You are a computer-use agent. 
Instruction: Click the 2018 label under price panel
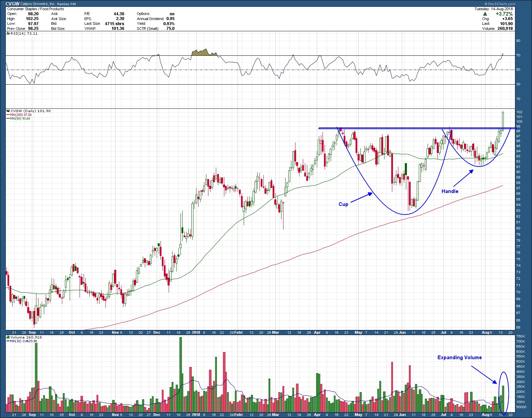[x=196, y=332]
